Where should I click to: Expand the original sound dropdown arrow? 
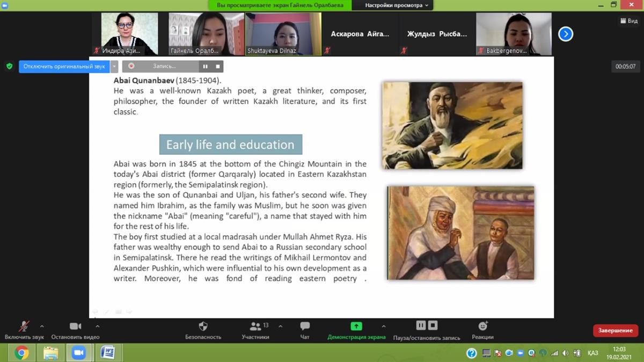click(x=114, y=67)
